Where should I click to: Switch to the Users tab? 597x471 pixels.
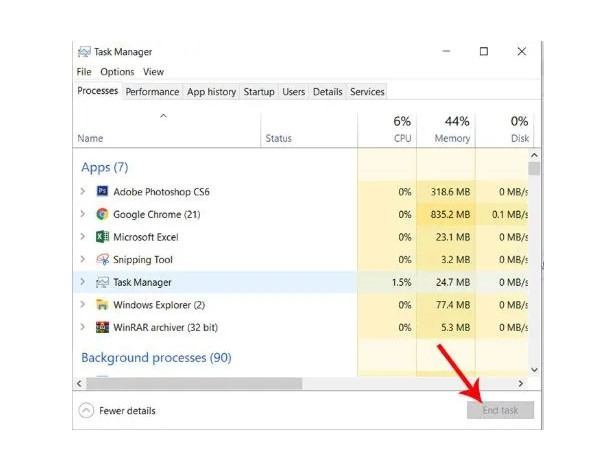pyautogui.click(x=294, y=92)
